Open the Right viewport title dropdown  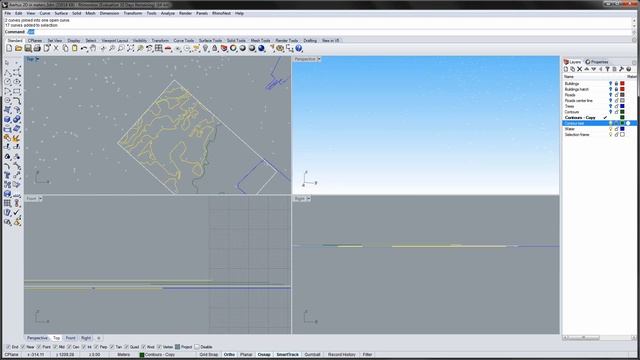[309, 199]
